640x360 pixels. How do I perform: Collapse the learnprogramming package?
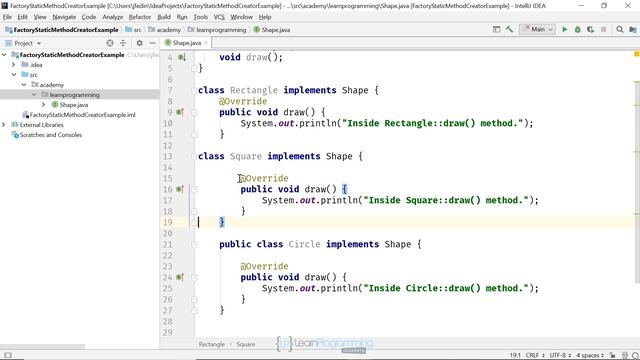point(34,95)
